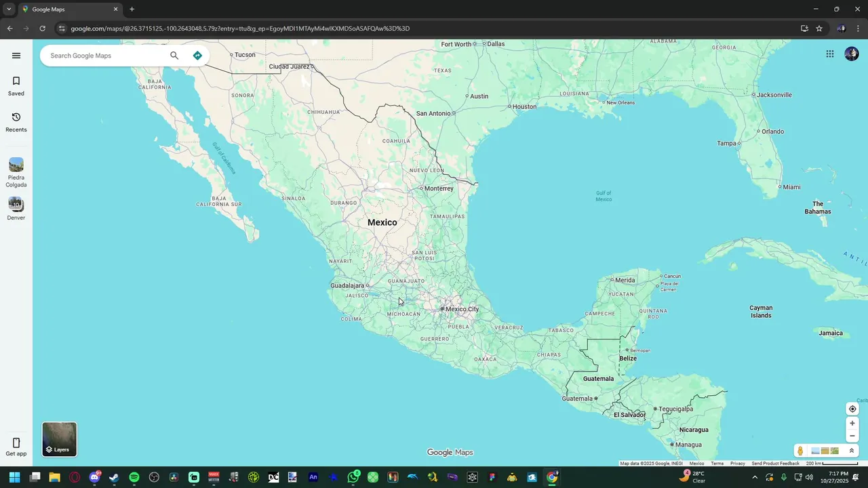This screenshot has height=488, width=868.
Task: Open the Recents history panel
Action: tap(16, 122)
